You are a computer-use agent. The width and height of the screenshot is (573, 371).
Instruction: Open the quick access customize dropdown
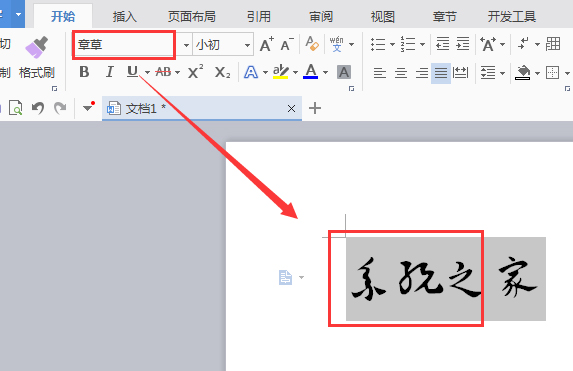click(88, 107)
